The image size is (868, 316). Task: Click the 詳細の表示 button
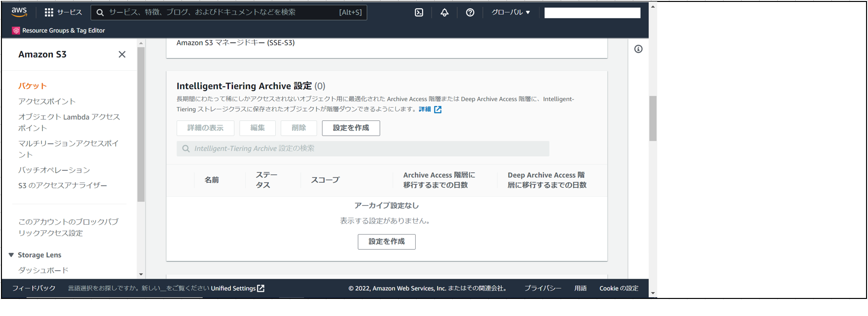205,128
